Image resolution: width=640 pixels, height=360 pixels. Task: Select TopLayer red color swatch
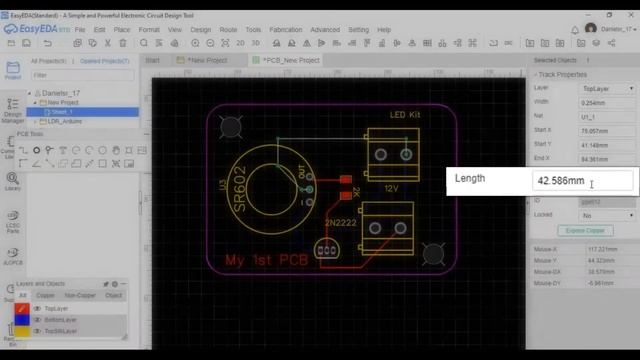click(22, 309)
